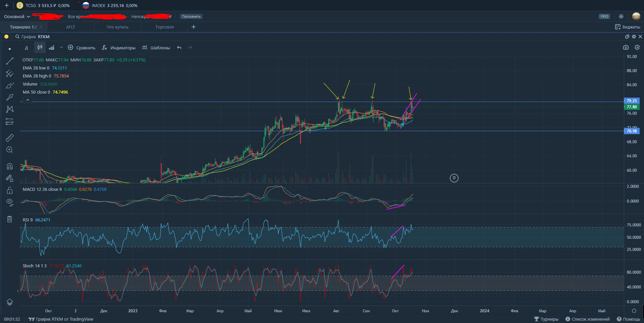The height and width of the screenshot is (323, 644).
Task: Select the ruler measure tool
Action: pos(10,138)
